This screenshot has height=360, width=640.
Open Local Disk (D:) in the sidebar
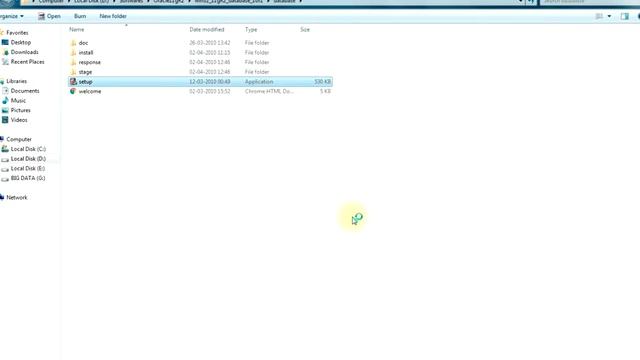coord(28,159)
